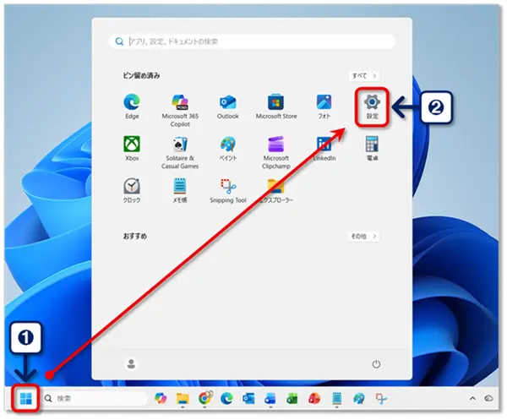Viewport: 507px width, 420px height.
Task: Open Solitaire & Casual Games
Action: [179, 147]
